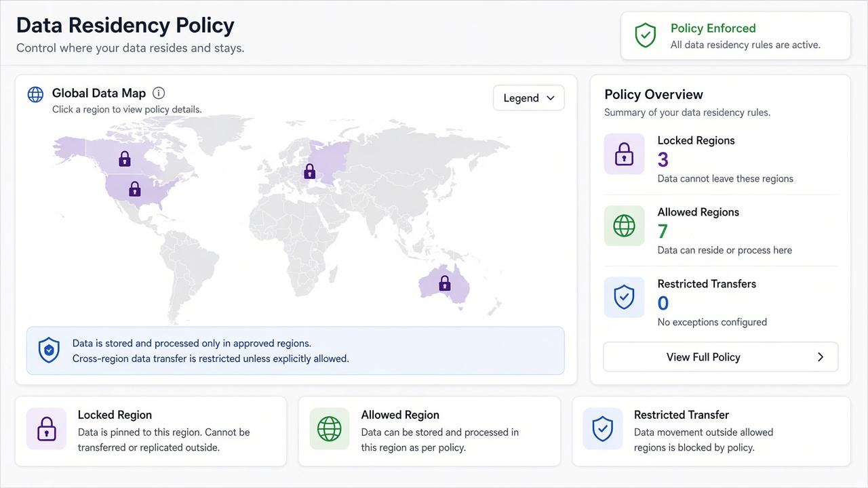Click the info icon beside Global Data Map
868x488 pixels.
(x=159, y=94)
